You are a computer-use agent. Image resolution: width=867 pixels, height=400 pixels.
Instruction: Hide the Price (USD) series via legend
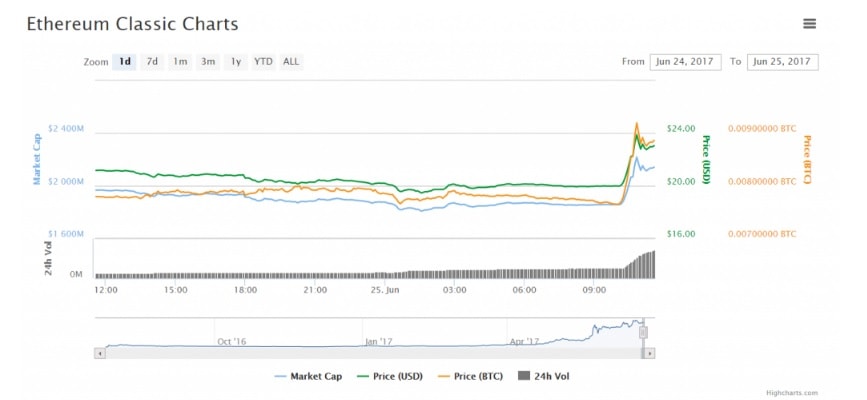point(389,376)
